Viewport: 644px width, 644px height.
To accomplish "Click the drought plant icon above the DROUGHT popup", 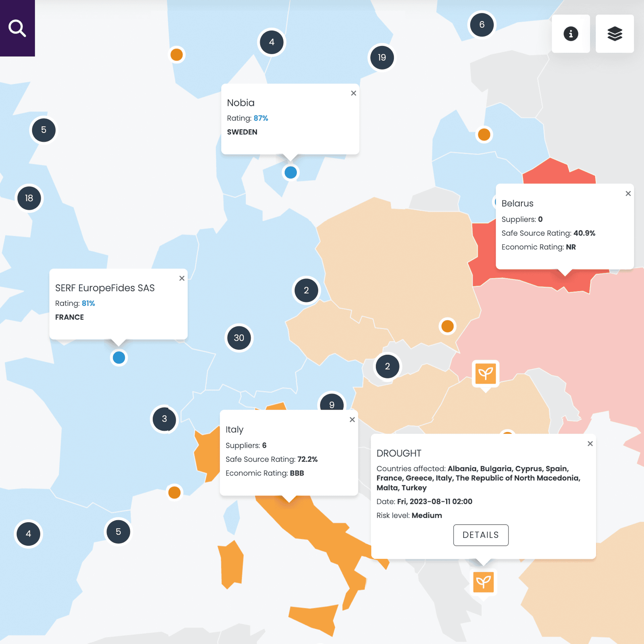I will click(485, 373).
